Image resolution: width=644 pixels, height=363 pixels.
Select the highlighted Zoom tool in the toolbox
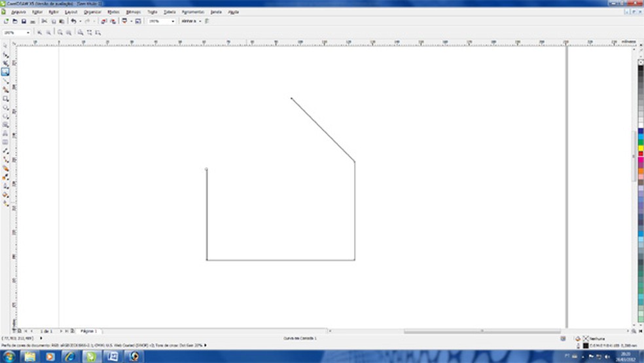[5, 72]
